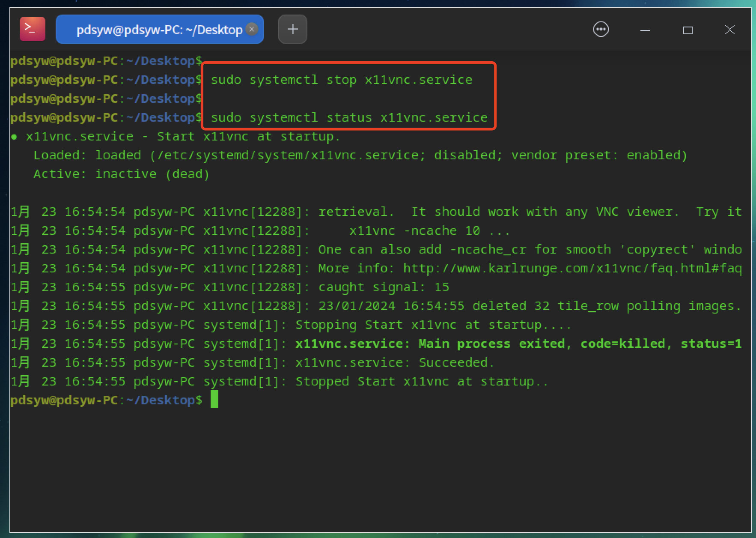Close the ~/Desktop terminal tab

click(252, 29)
